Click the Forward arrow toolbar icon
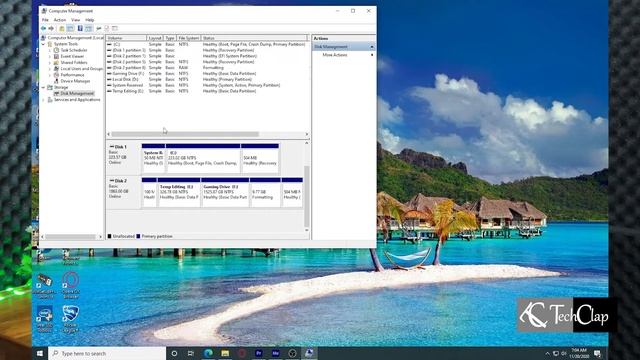The height and width of the screenshot is (360, 640). (51, 28)
